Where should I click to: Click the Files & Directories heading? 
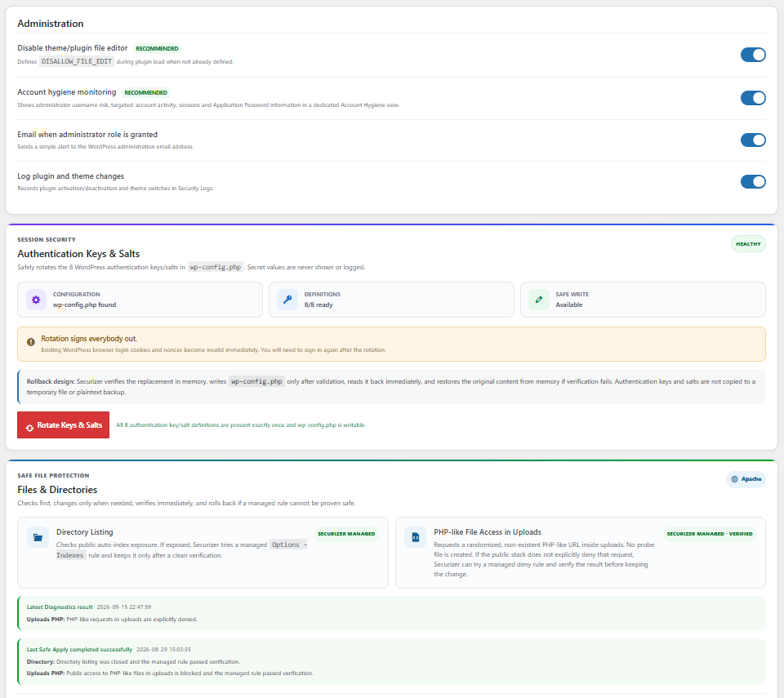pyautogui.click(x=57, y=490)
